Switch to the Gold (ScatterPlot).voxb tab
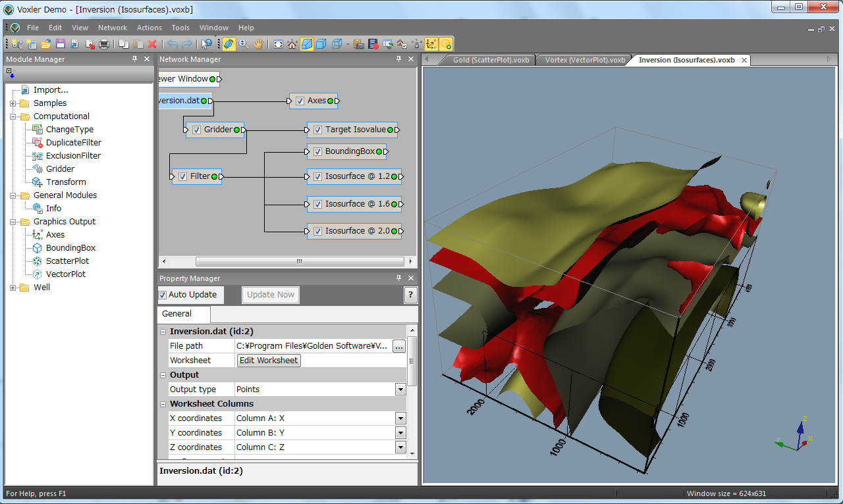The image size is (843, 504). tap(491, 60)
